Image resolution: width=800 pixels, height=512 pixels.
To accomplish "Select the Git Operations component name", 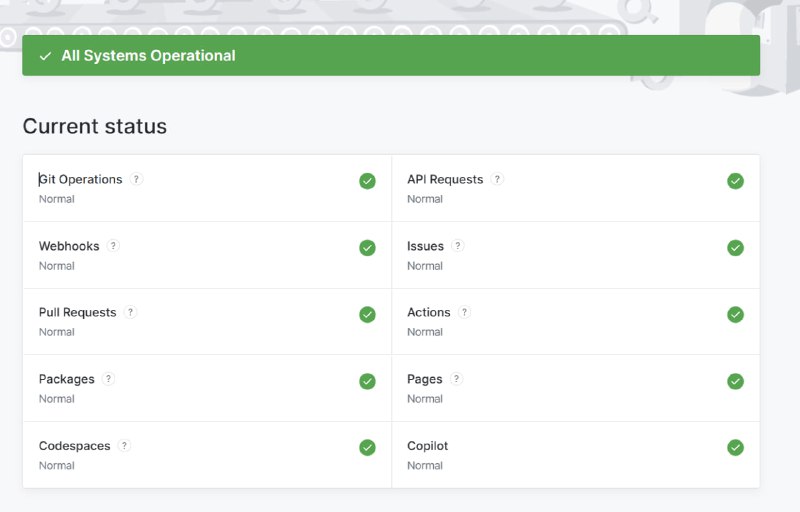I will [x=81, y=180].
